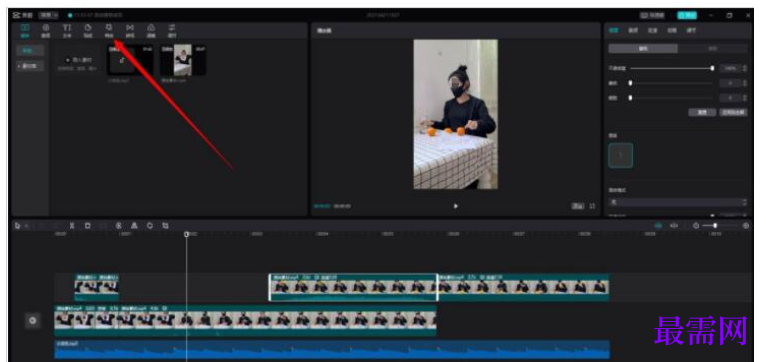766x362 pixels.
Task: Toggle the teal snapping magnet icon
Action: [x=658, y=226]
